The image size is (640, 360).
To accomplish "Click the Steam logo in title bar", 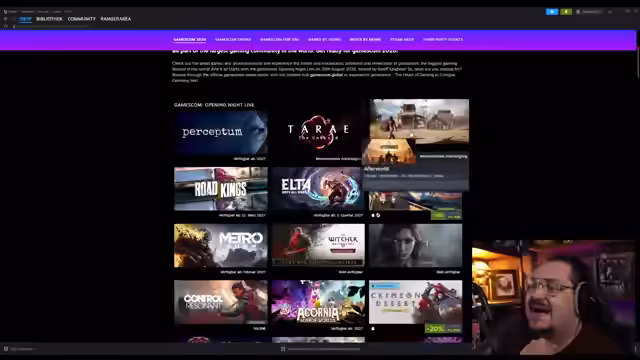I will pyautogui.click(x=5, y=12).
